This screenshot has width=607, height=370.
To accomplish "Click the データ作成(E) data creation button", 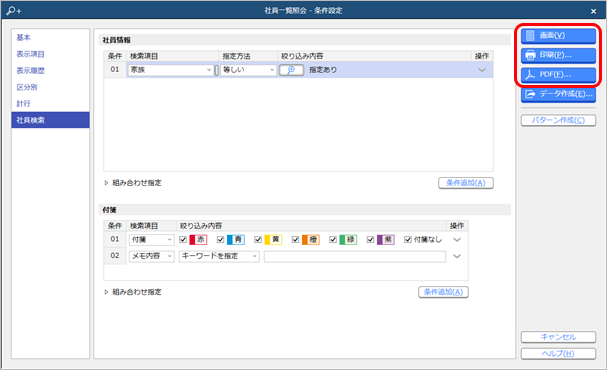I will point(558,94).
